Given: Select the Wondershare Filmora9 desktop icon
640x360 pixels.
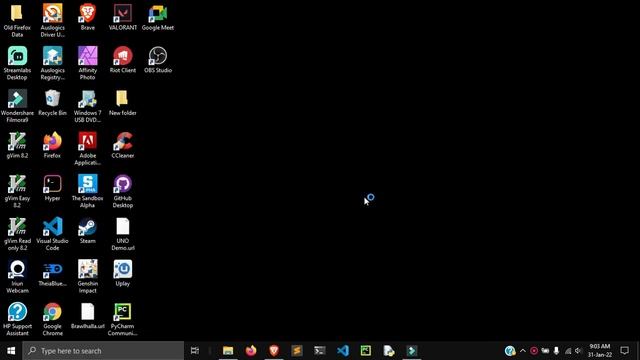Looking at the screenshot, I should tap(17, 106).
